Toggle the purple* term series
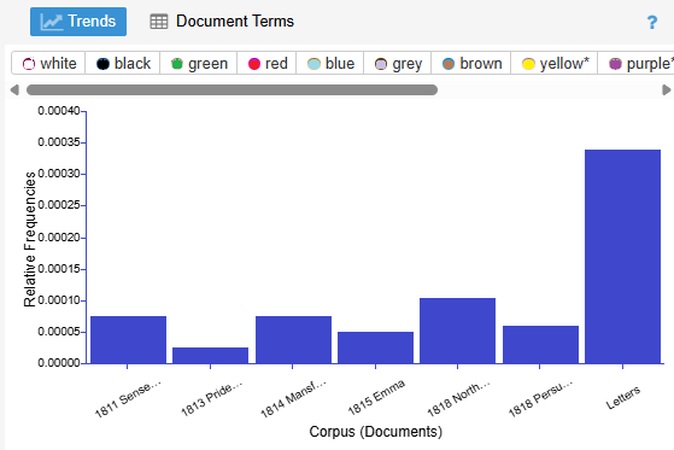The height and width of the screenshot is (450, 674). coord(636,64)
